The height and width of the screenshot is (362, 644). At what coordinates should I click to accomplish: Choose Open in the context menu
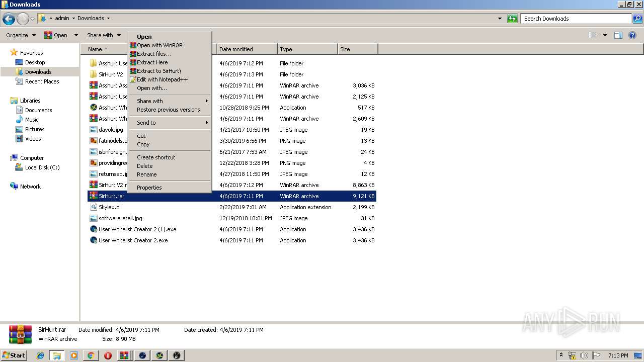(x=170, y=37)
